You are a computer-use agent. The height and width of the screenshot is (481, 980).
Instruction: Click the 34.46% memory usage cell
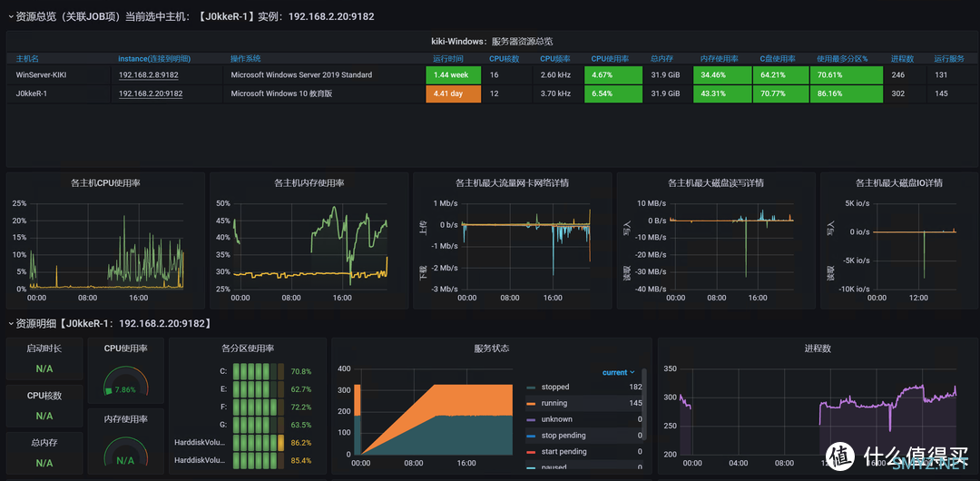pos(722,75)
